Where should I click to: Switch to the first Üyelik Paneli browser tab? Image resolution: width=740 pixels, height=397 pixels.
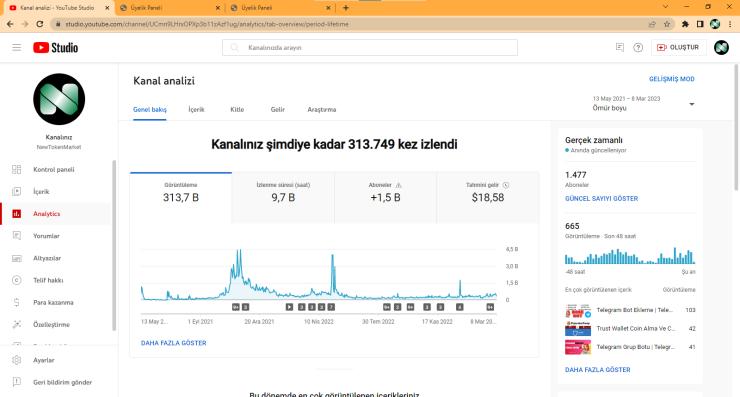click(169, 8)
